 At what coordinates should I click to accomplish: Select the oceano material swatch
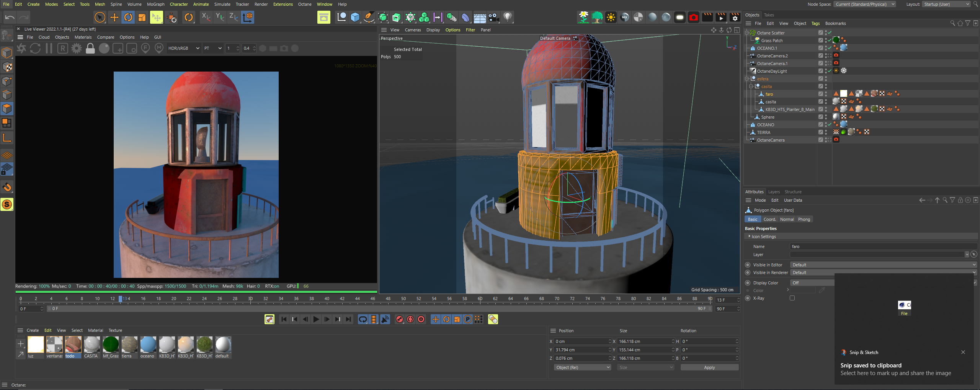pyautogui.click(x=148, y=344)
